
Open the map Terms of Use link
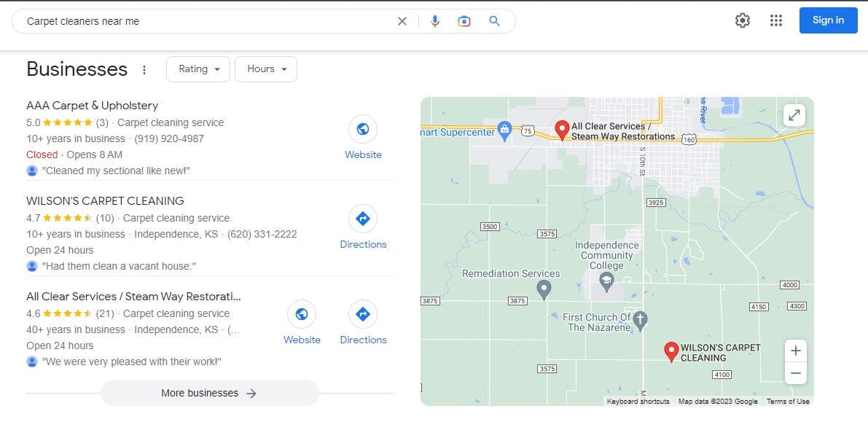(788, 402)
